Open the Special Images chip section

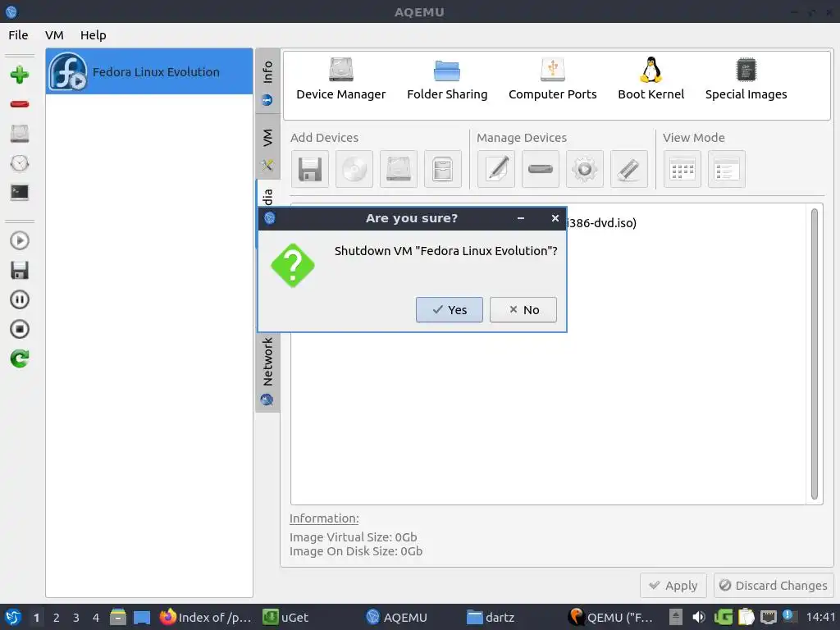click(x=746, y=80)
